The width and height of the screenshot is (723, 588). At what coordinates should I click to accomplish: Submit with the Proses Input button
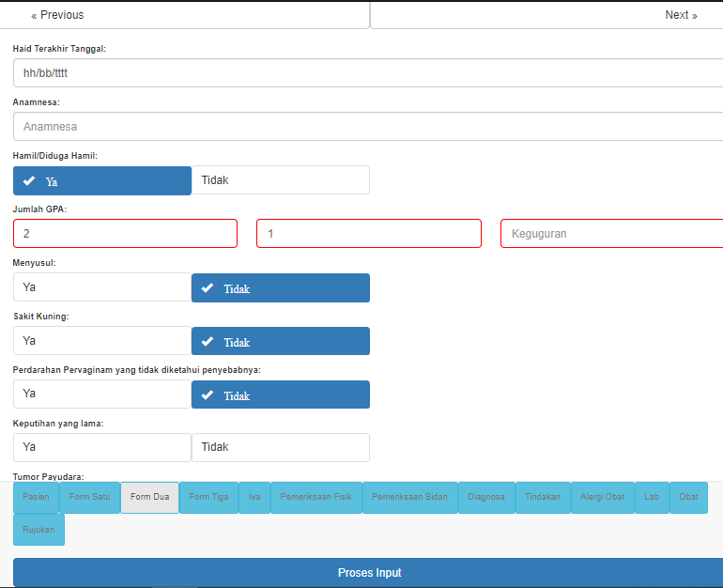coord(369,573)
